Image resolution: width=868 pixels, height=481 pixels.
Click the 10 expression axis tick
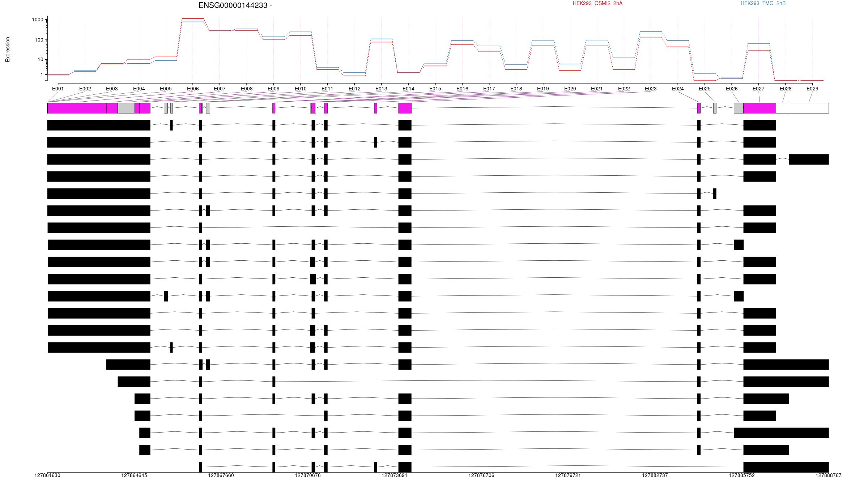[41, 59]
